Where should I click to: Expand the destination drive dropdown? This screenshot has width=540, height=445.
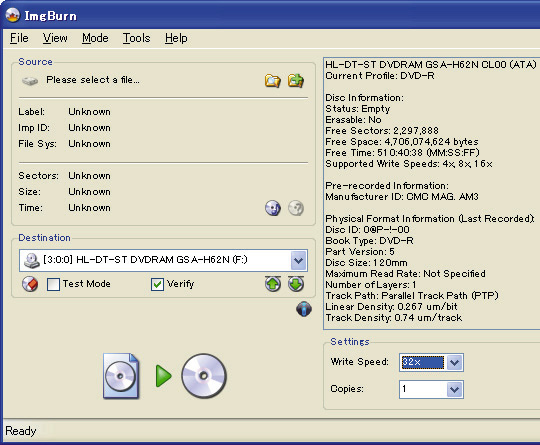click(298, 260)
